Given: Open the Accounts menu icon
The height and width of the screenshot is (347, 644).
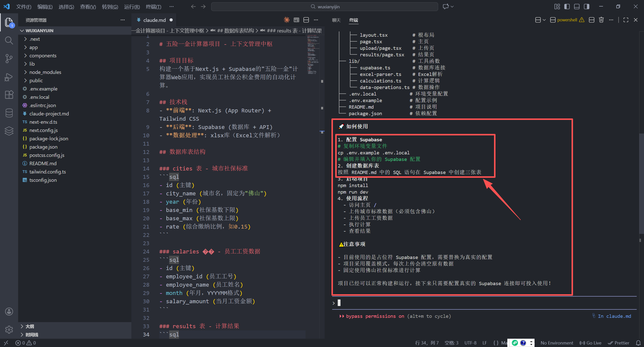Looking at the screenshot, I should pos(9,311).
